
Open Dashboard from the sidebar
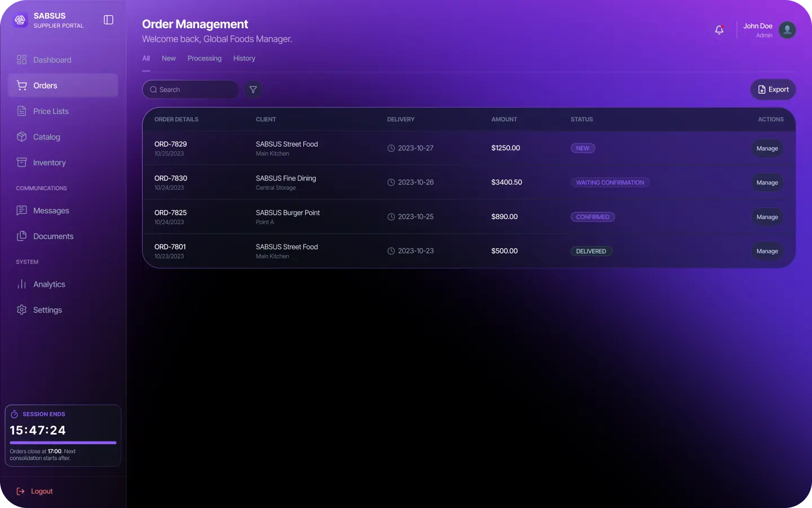click(63, 60)
